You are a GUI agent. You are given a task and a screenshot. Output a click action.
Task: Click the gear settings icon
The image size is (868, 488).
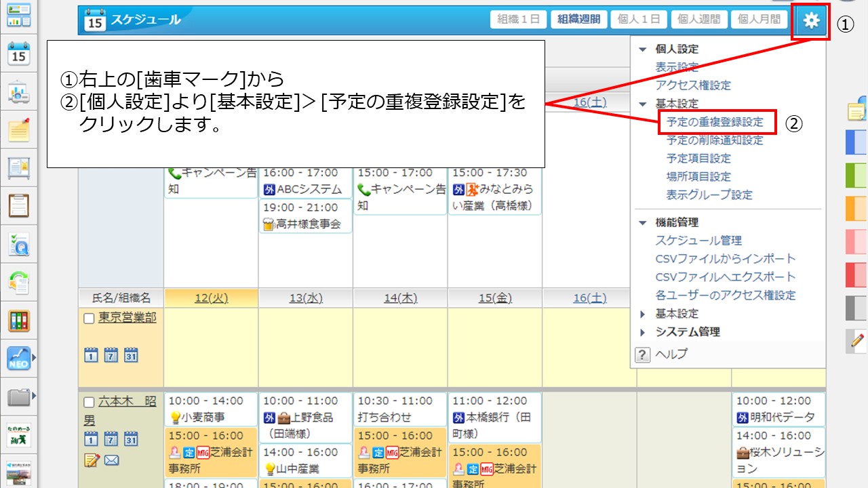811,21
